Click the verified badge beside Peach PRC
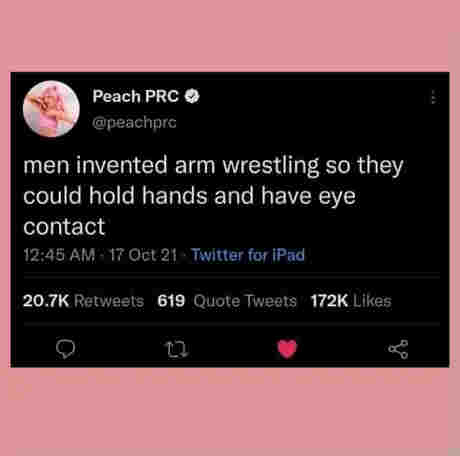This screenshot has height=456, width=460. (192, 96)
